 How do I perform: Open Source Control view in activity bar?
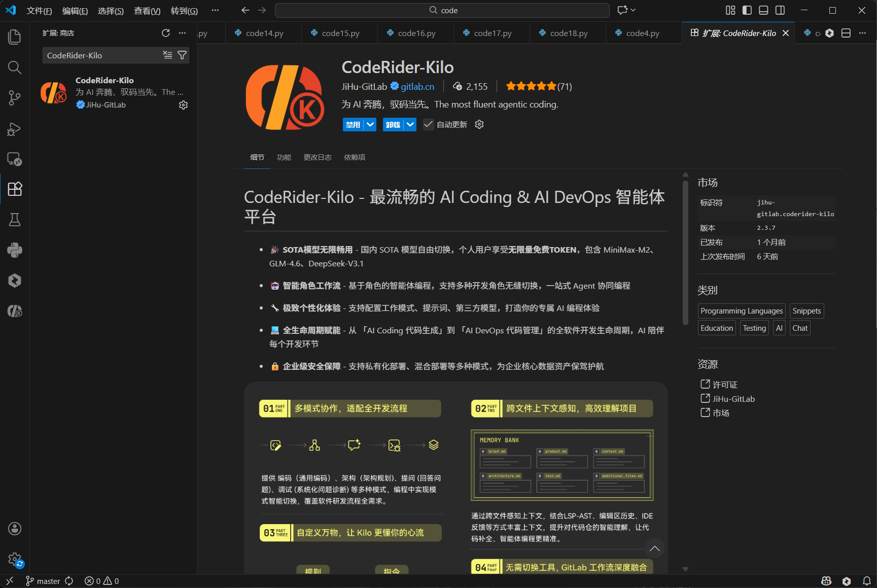pos(15,98)
